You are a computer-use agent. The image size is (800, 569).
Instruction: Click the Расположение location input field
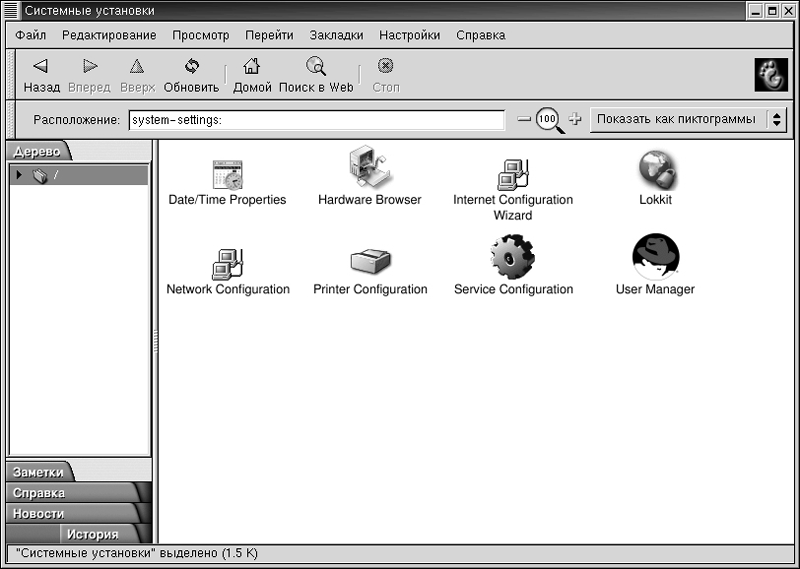click(x=315, y=120)
